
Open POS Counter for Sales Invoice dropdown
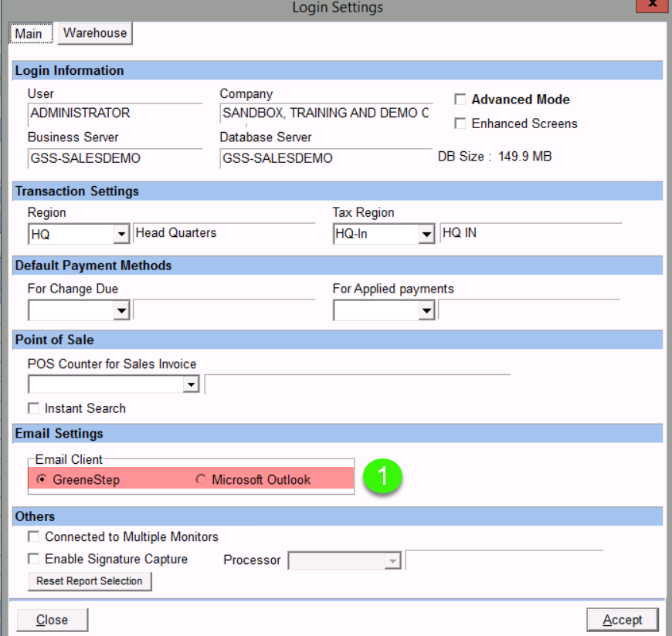192,384
